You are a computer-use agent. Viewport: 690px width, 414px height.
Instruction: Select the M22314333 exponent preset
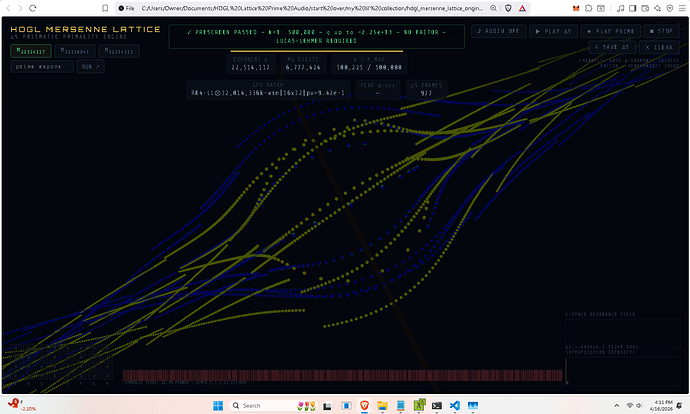coord(119,50)
